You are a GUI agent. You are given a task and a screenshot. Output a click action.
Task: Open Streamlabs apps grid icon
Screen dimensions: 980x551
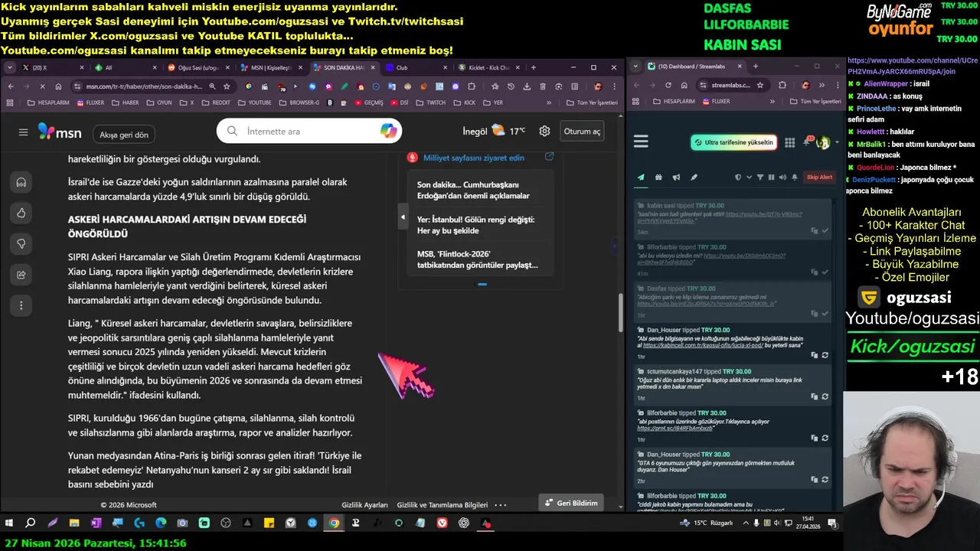(789, 142)
